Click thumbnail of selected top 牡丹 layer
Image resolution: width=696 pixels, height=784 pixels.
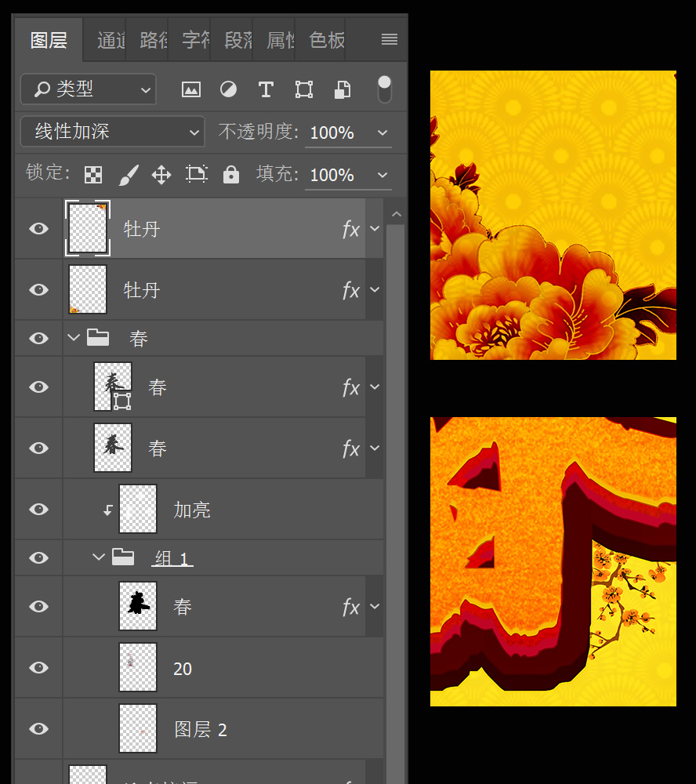(88, 228)
